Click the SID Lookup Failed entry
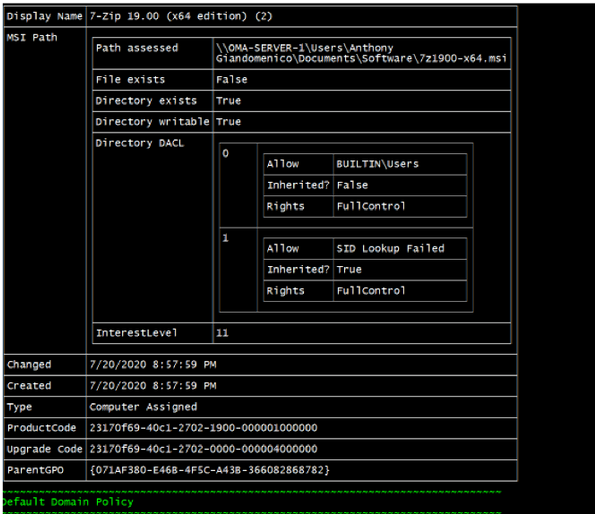Viewport: 601px width, 523px height. click(391, 248)
